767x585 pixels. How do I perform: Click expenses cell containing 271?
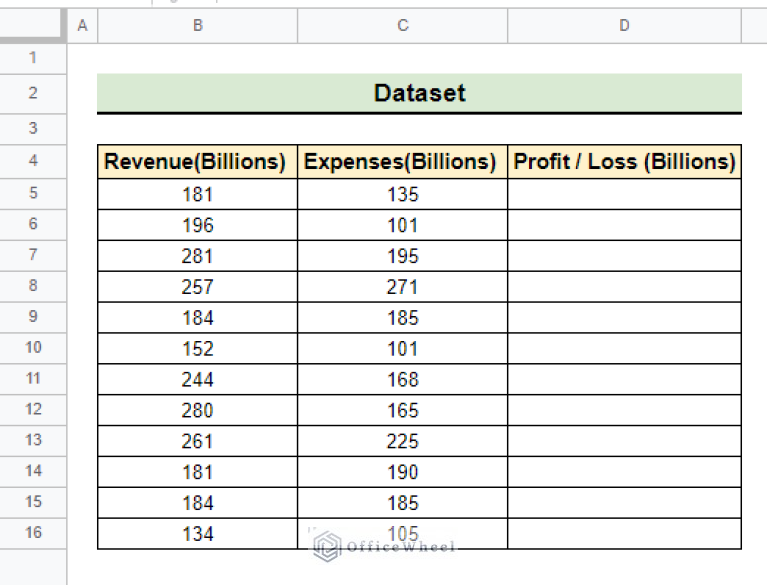(402, 287)
